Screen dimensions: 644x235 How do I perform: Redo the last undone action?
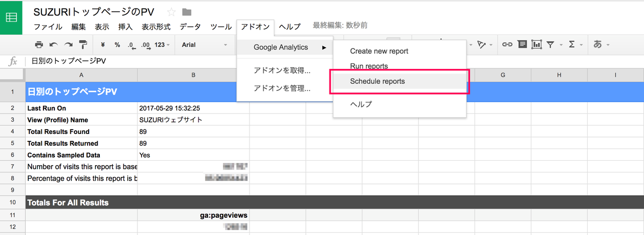(x=68, y=45)
